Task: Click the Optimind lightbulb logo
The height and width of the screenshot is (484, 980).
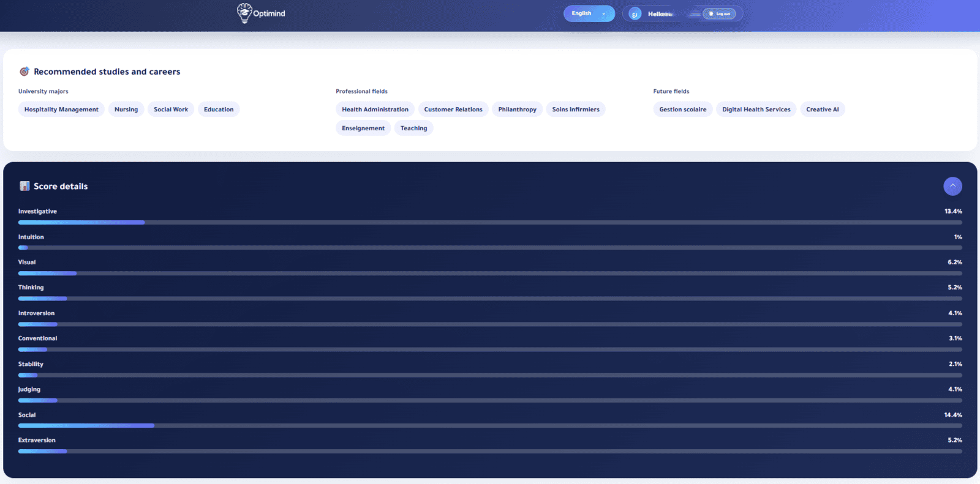Action: [244, 13]
